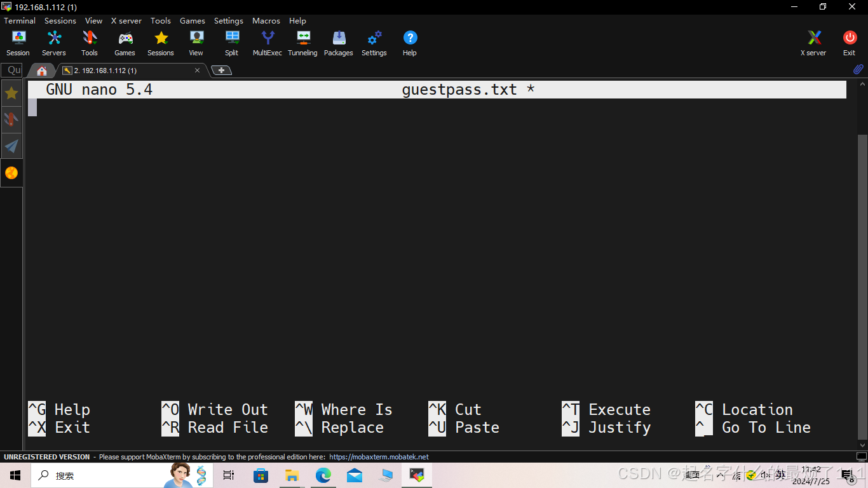Open the paper plane Macros sidebar tab
The height and width of the screenshot is (488, 868).
point(11,146)
